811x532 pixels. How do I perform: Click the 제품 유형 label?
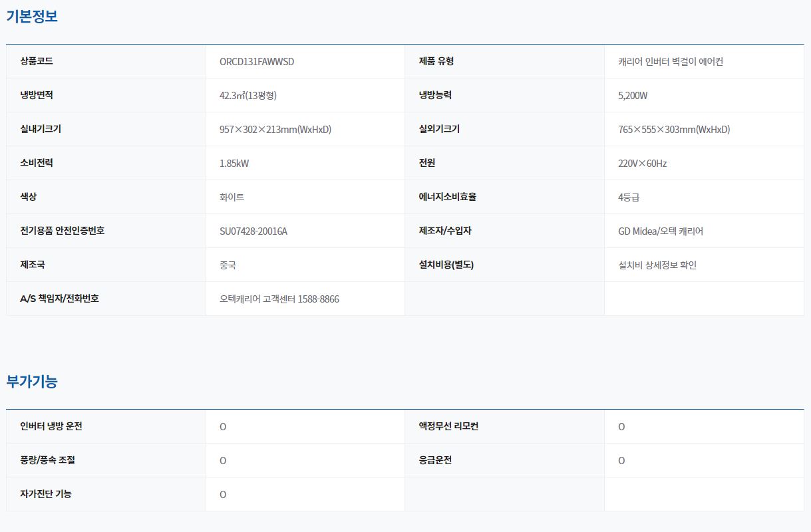click(x=436, y=61)
